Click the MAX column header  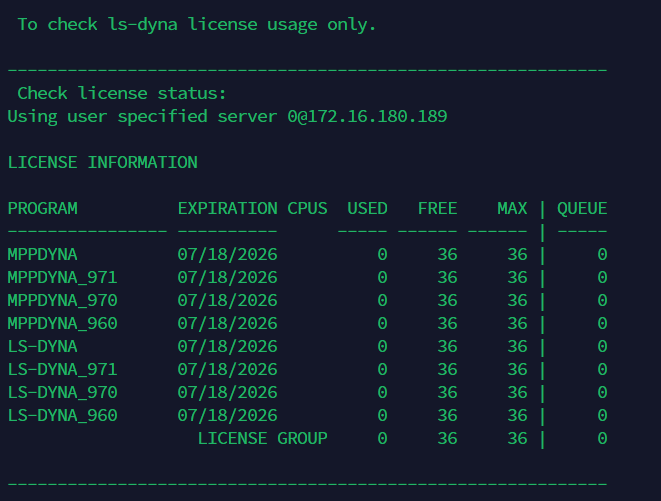512,208
